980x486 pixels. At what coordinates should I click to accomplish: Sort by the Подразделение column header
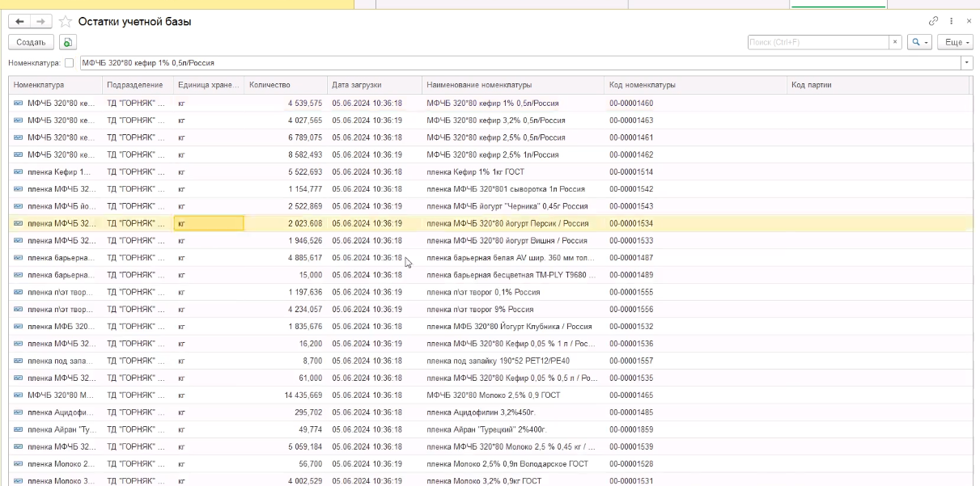pos(138,85)
